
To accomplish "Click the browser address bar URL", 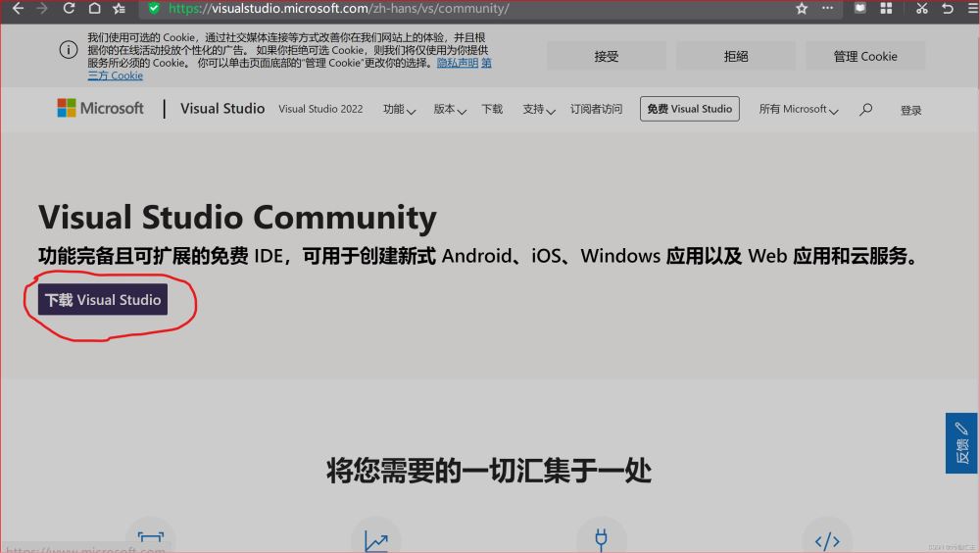I will coord(338,9).
